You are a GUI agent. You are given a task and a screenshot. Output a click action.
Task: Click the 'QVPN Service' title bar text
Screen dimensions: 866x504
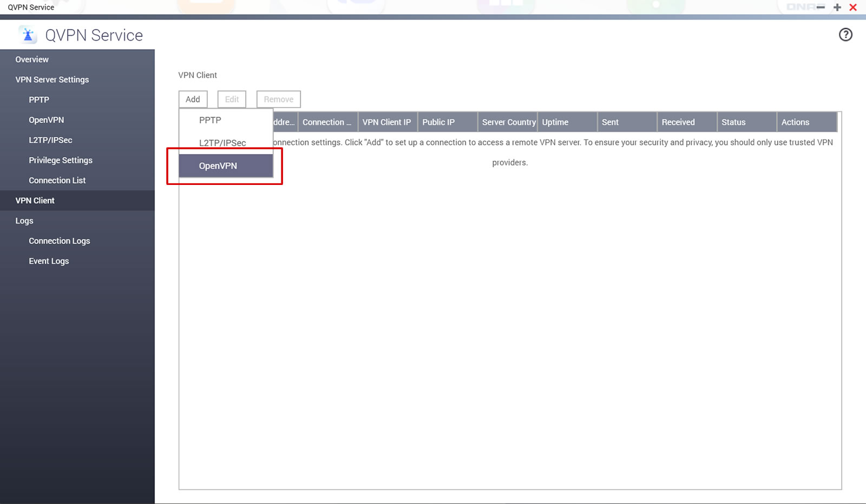[x=31, y=7]
